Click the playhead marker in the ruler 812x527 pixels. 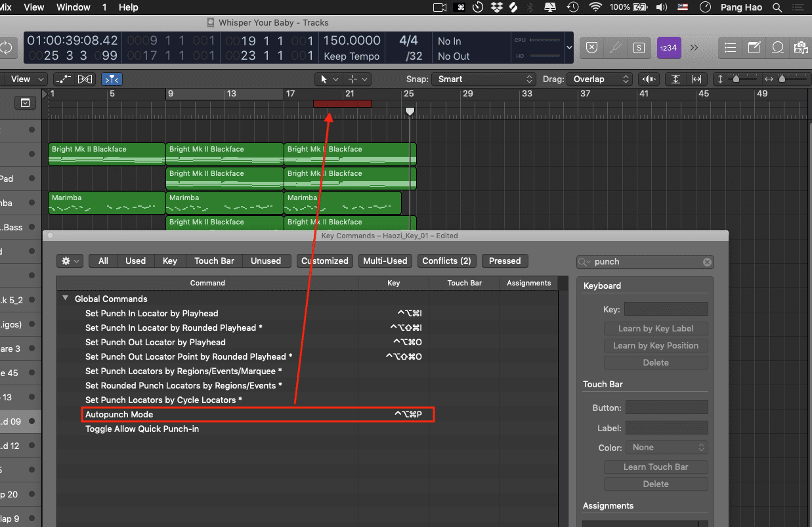click(x=410, y=112)
